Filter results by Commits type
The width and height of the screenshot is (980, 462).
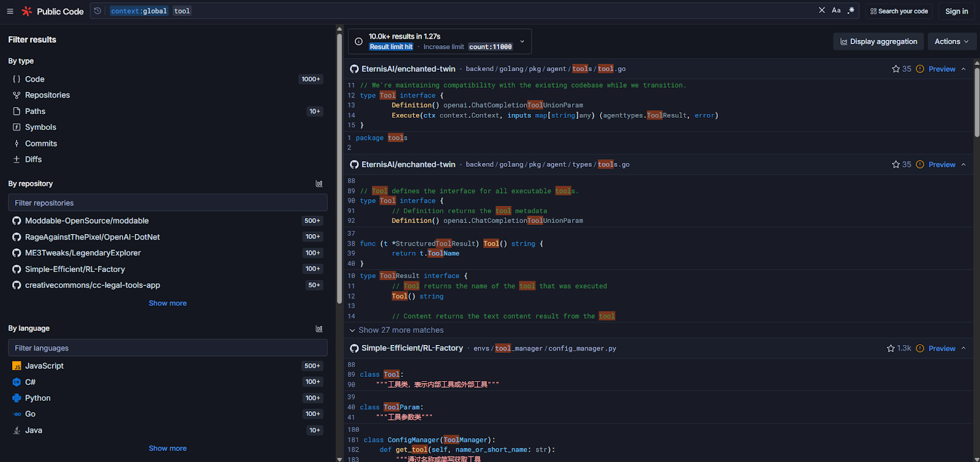click(167, 143)
